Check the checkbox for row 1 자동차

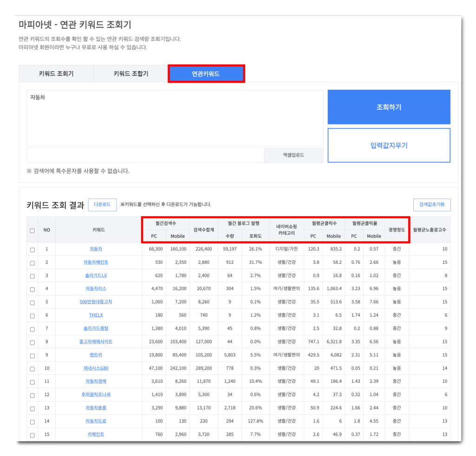pyautogui.click(x=32, y=249)
